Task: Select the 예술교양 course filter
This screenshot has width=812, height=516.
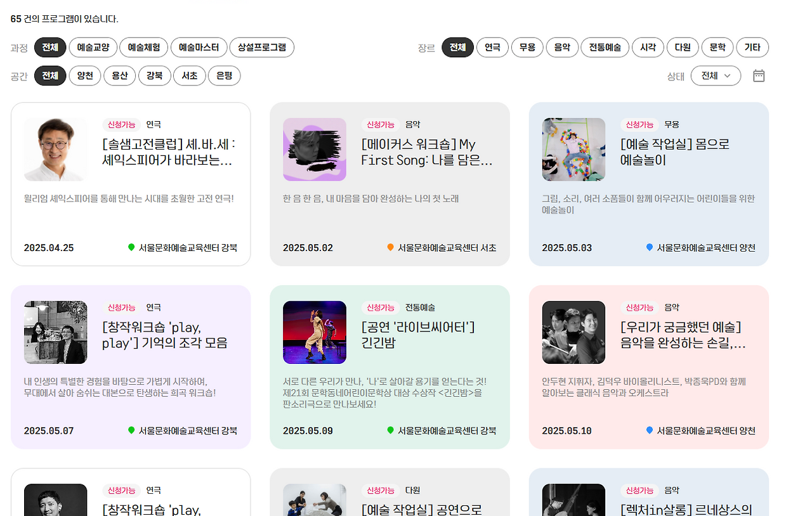Action: 93,48
